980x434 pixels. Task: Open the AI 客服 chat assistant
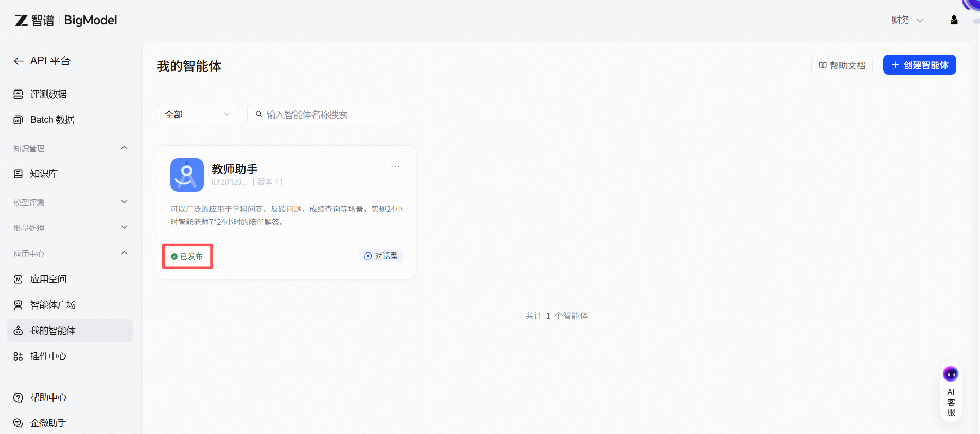951,393
